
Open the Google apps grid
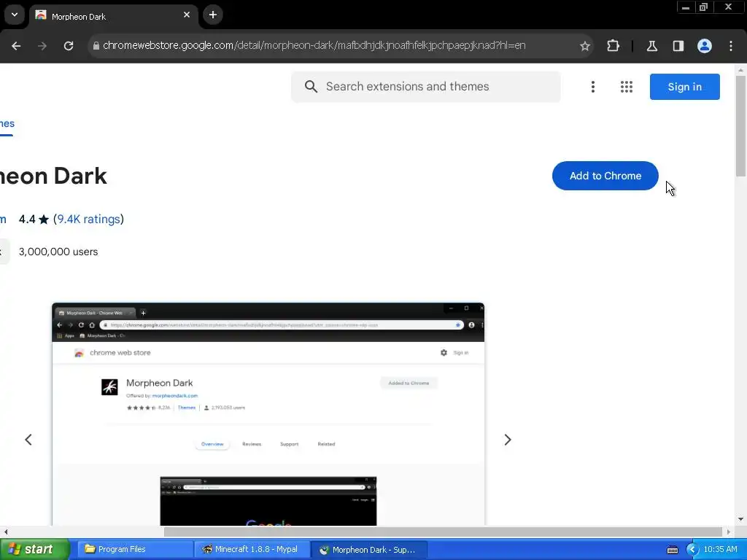pyautogui.click(x=627, y=87)
